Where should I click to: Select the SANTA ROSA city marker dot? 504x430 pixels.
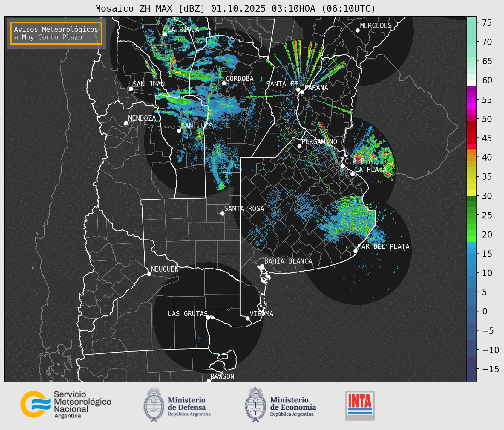[222, 214]
